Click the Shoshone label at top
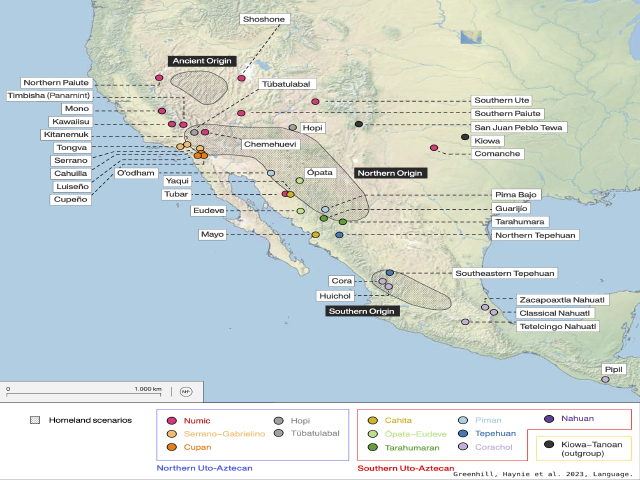This screenshot has height=480, width=640. click(x=265, y=19)
